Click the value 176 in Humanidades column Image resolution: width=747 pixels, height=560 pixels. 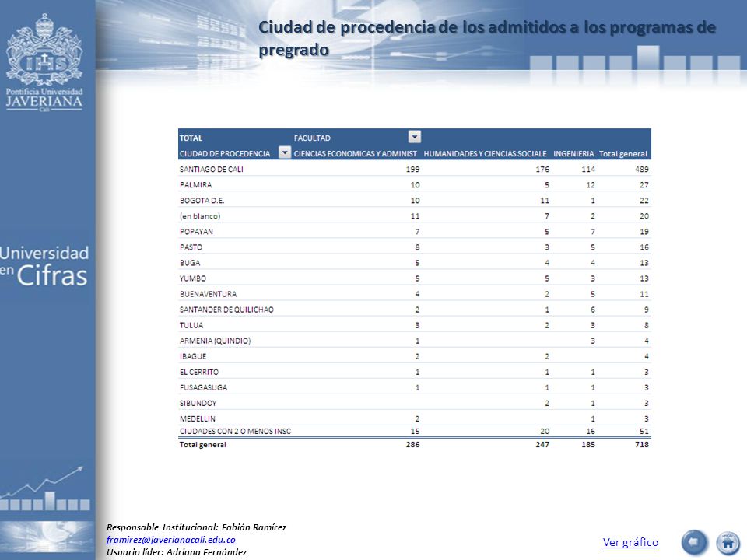pos(542,169)
